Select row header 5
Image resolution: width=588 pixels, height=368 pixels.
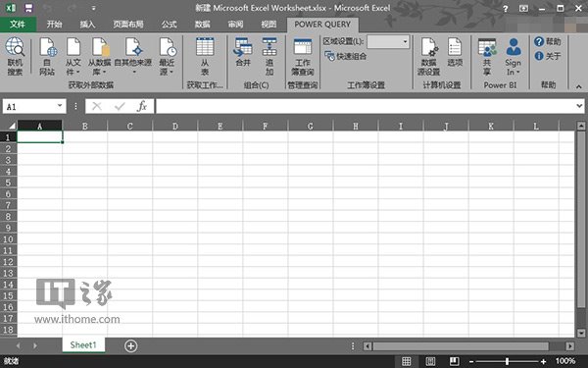click(x=9, y=183)
